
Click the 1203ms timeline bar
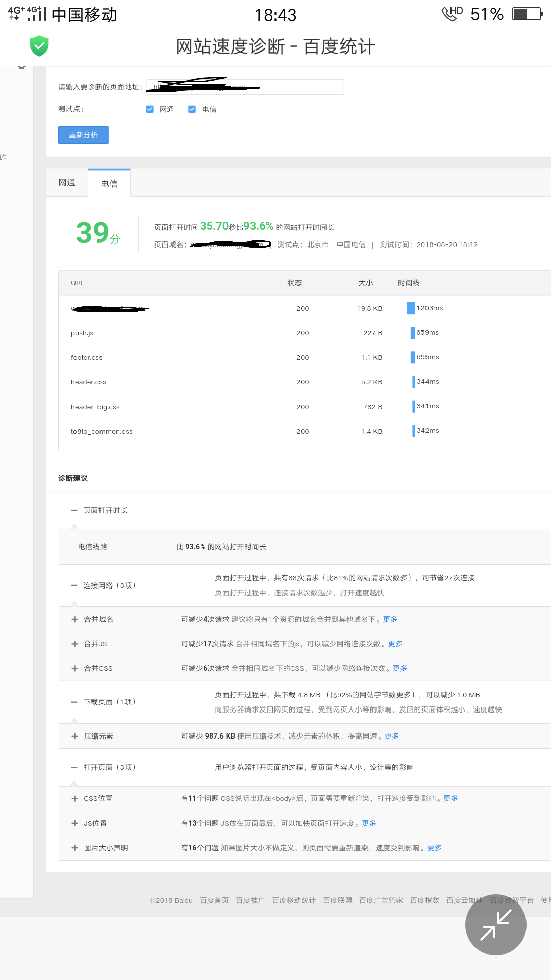[411, 308]
